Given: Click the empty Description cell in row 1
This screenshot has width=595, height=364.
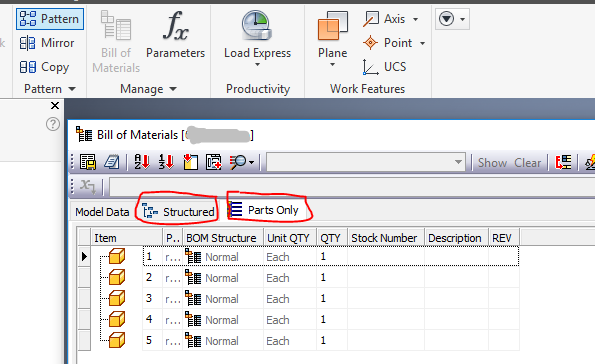Looking at the screenshot, I should [x=456, y=257].
